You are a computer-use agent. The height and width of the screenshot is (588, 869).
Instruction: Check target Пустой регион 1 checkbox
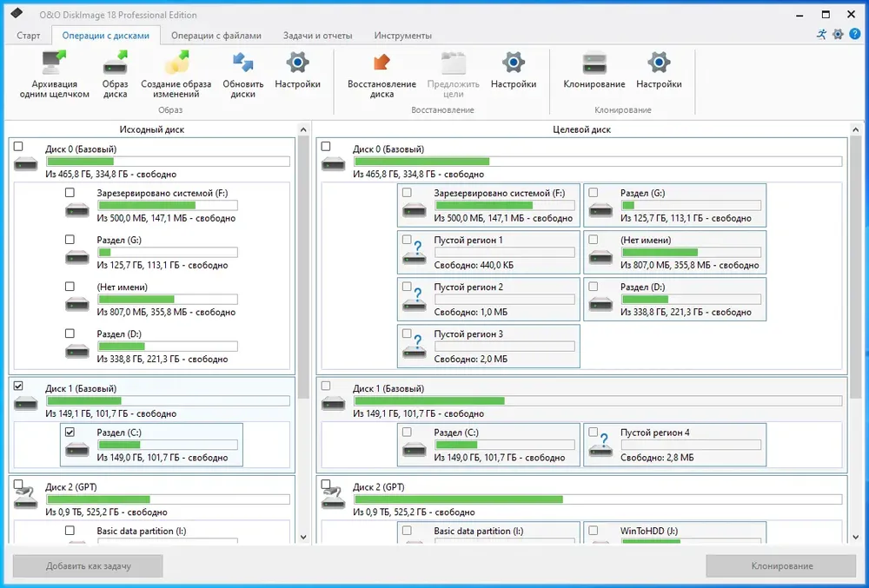[407, 239]
